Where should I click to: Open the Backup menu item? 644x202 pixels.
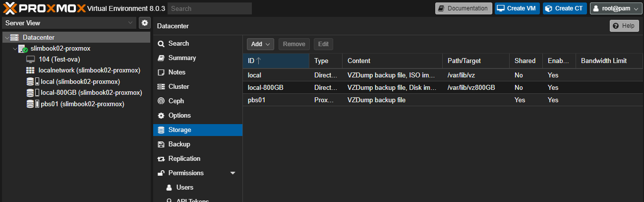[178, 144]
